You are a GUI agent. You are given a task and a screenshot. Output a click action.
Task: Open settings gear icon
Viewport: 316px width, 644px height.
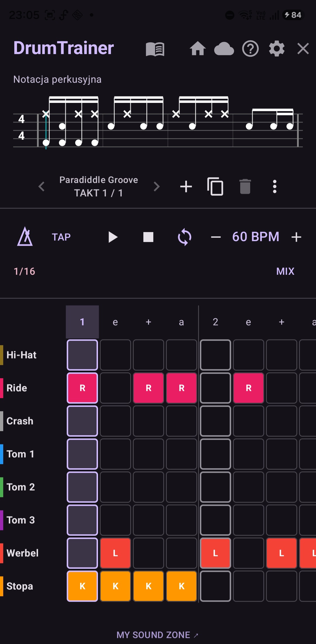click(277, 49)
